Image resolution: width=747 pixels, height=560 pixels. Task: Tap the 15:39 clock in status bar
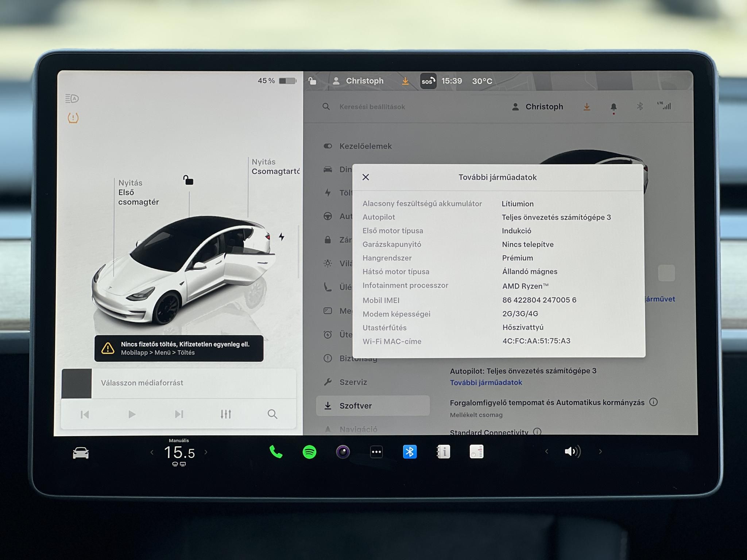[452, 81]
